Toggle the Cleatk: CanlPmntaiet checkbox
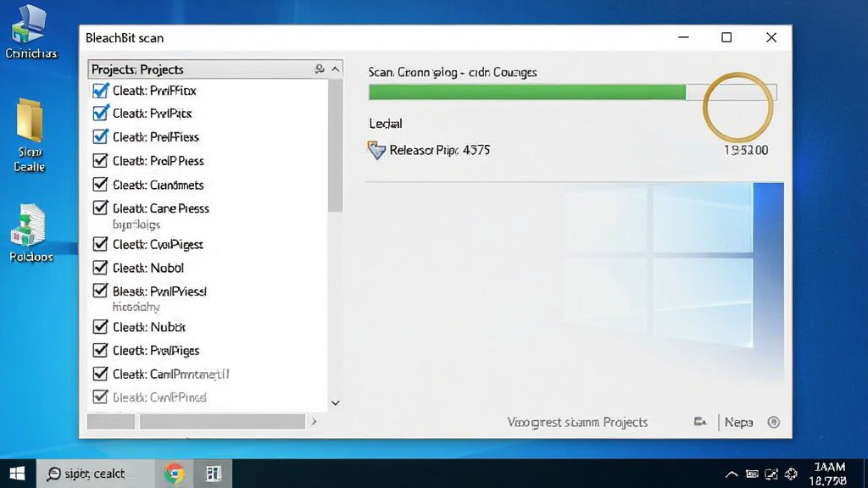868x488 pixels. [x=100, y=374]
